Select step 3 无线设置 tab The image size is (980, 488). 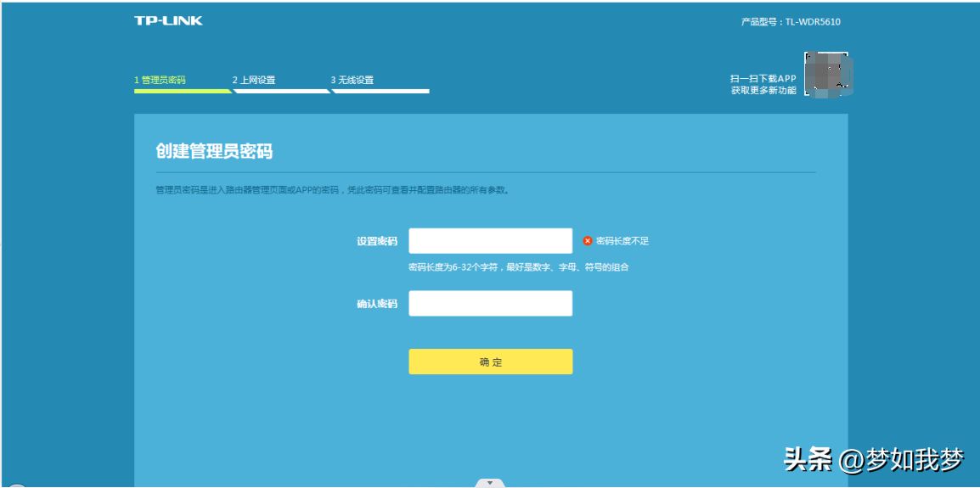tap(352, 80)
